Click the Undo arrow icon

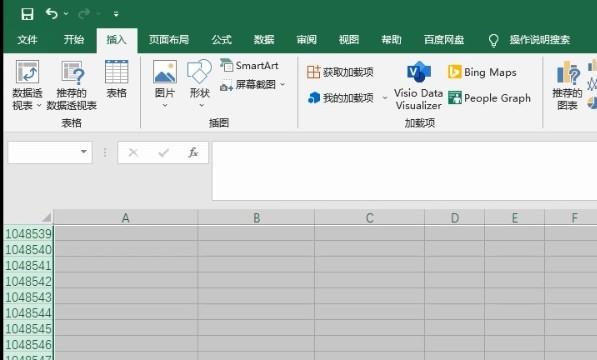[51, 14]
